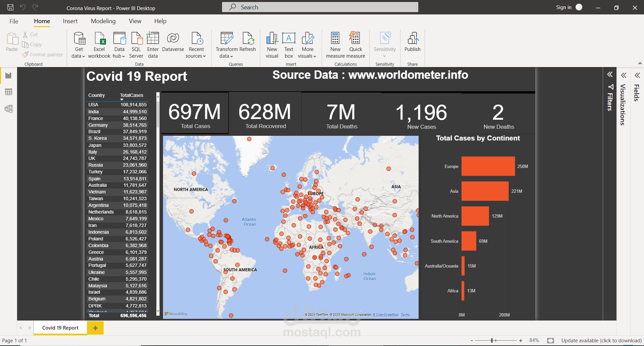Click Sign in at top right
This screenshot has height=346, width=644.
pyautogui.click(x=564, y=7)
